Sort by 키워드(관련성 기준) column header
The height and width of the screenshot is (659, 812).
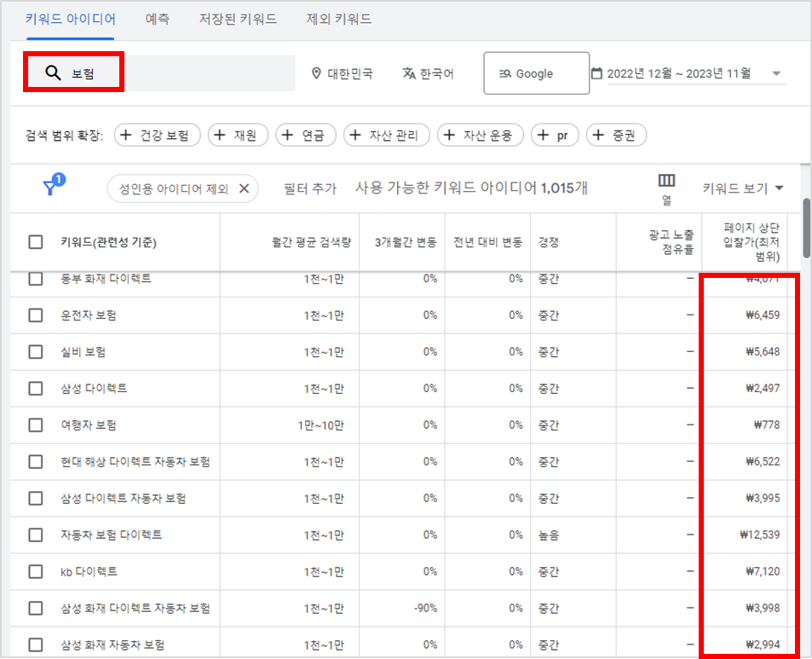[x=109, y=242]
